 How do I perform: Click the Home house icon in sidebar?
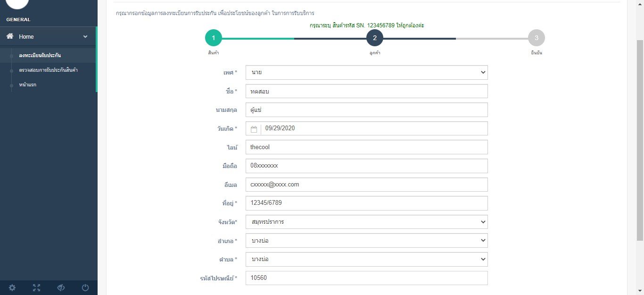pyautogui.click(x=10, y=36)
